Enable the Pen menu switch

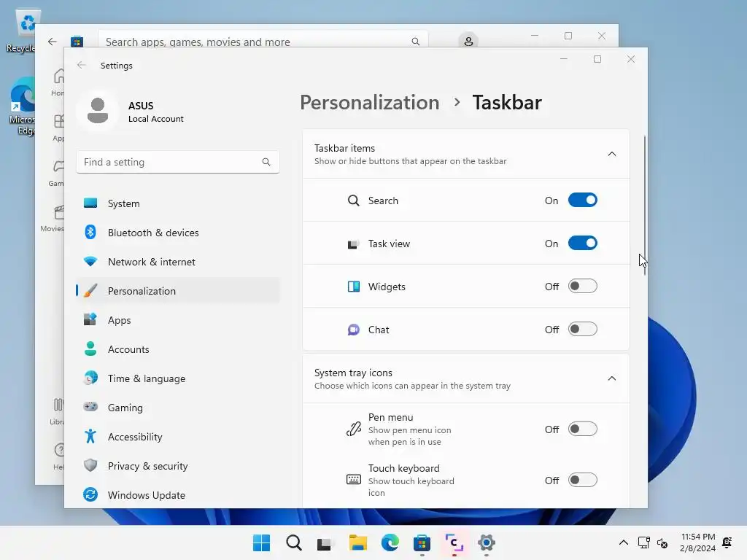pos(582,429)
